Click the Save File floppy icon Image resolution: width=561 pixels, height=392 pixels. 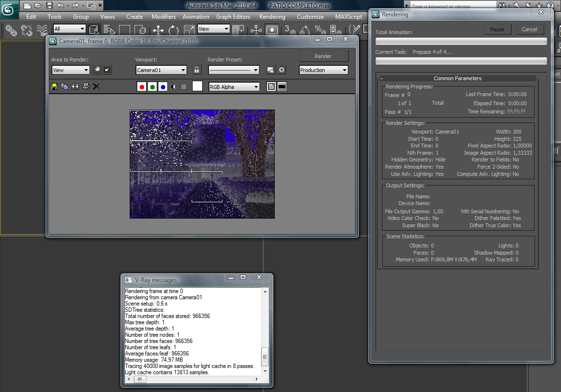coord(49,6)
